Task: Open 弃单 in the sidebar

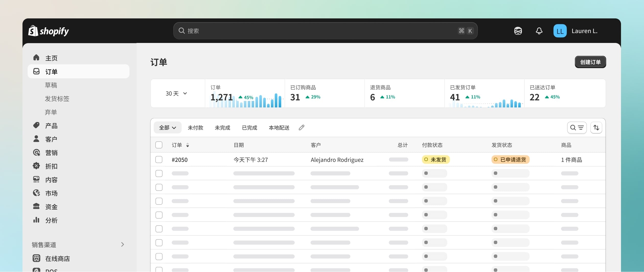Action: click(x=51, y=112)
